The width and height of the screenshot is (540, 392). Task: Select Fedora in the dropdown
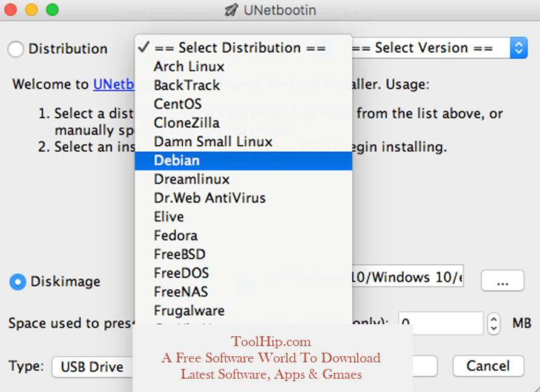(243, 235)
